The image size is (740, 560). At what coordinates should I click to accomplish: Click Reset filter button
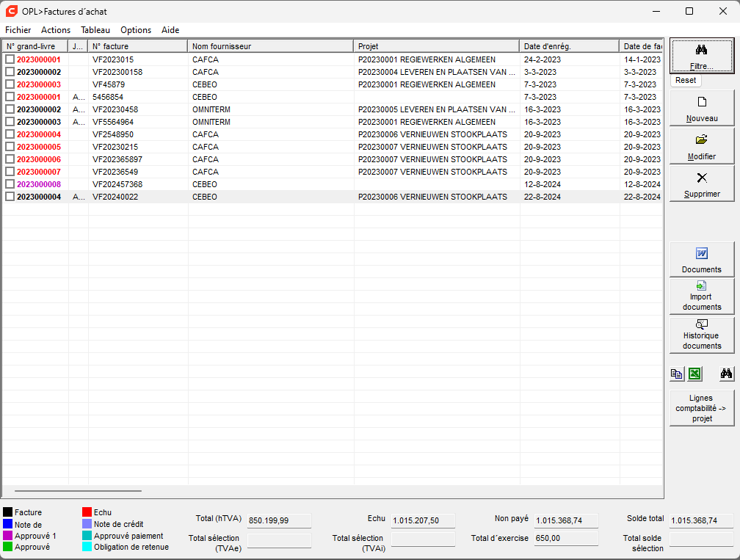tap(685, 80)
